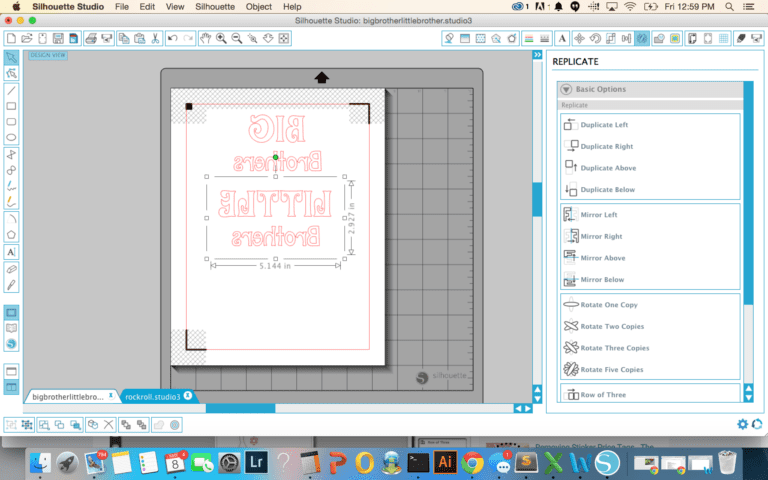Image resolution: width=768 pixels, height=480 pixels.
Task: Open Text Style panel A icon
Action: (562, 38)
